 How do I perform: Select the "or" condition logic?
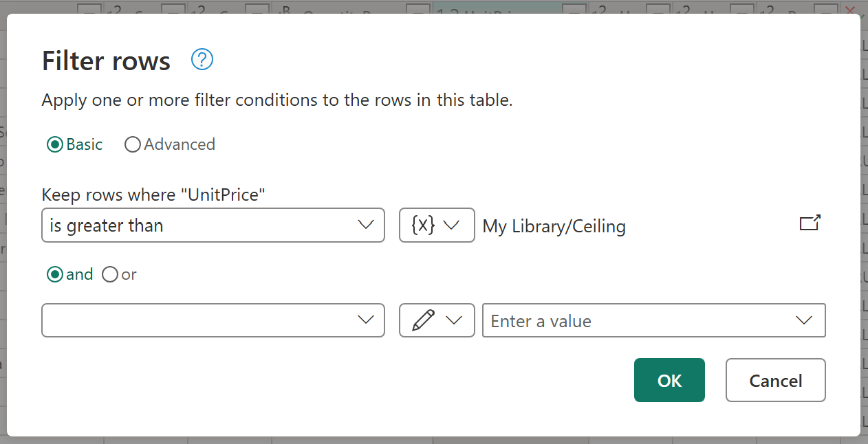point(109,274)
